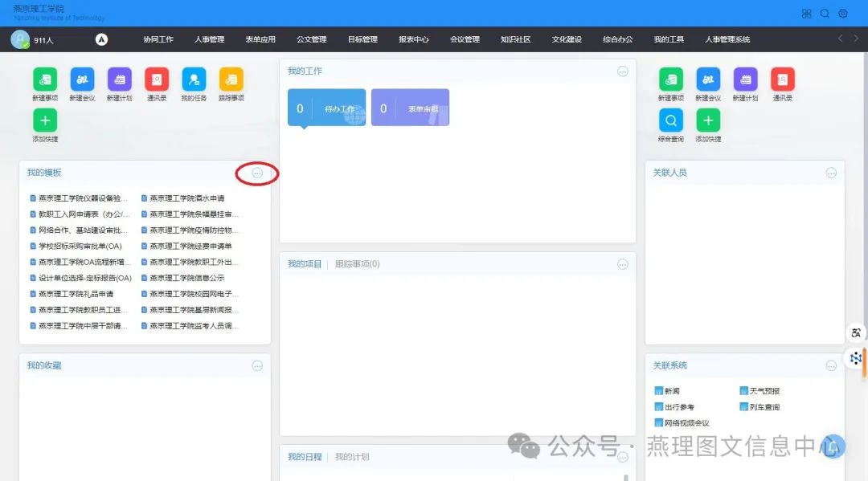Open the 列车查询 link
The height and width of the screenshot is (481, 868).
tap(764, 407)
